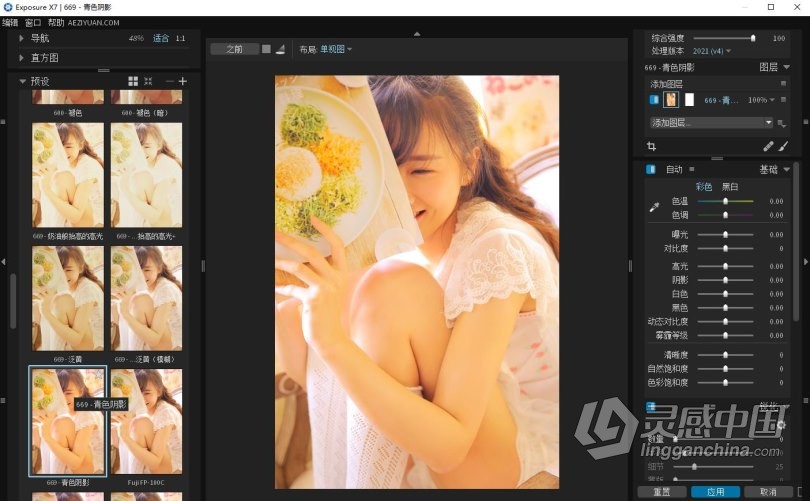The height and width of the screenshot is (501, 810).
Task: Select 黑白 black and white mode
Action: (729, 186)
